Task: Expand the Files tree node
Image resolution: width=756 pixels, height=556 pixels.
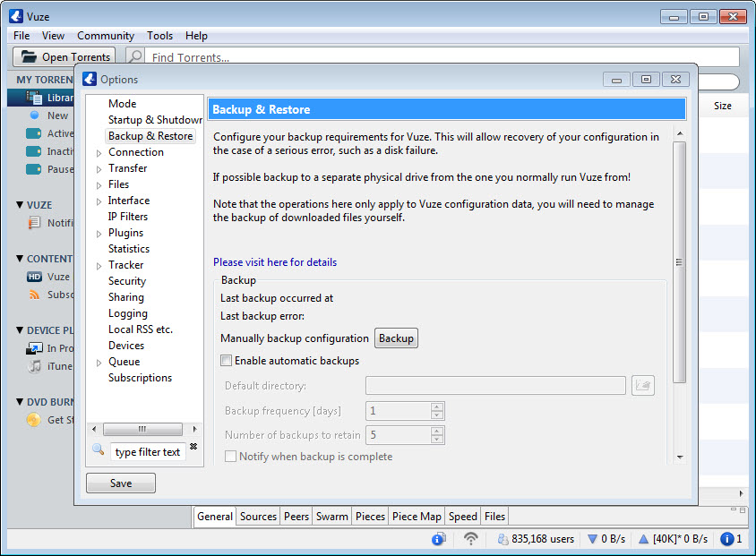Action: point(99,185)
